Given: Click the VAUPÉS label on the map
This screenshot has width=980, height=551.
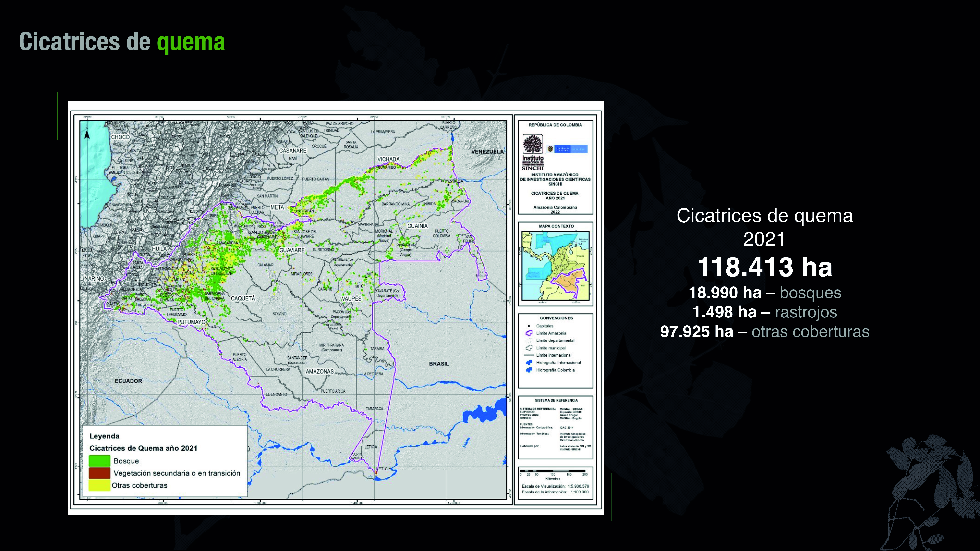Looking at the screenshot, I should [351, 299].
